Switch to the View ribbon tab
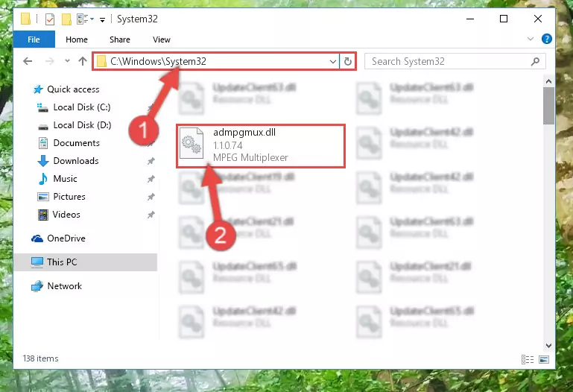The height and width of the screenshot is (392, 573). click(x=162, y=39)
